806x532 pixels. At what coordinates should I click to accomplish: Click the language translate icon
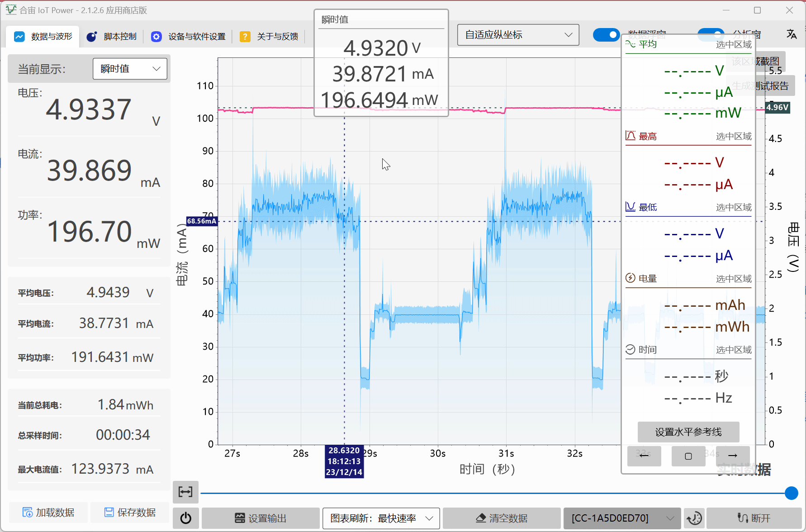click(x=791, y=34)
